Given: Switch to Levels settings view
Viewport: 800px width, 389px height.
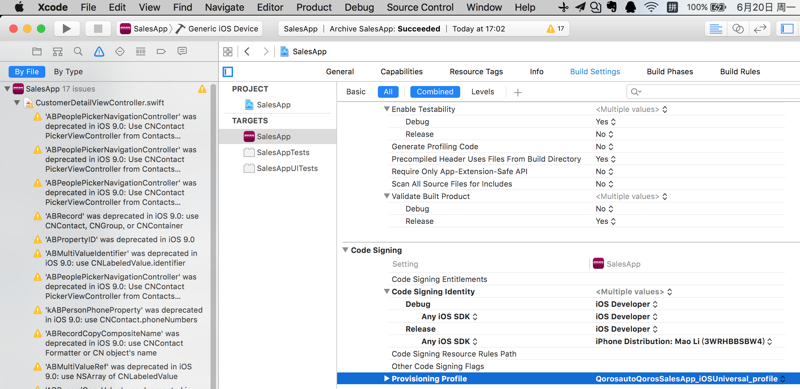Looking at the screenshot, I should [483, 92].
